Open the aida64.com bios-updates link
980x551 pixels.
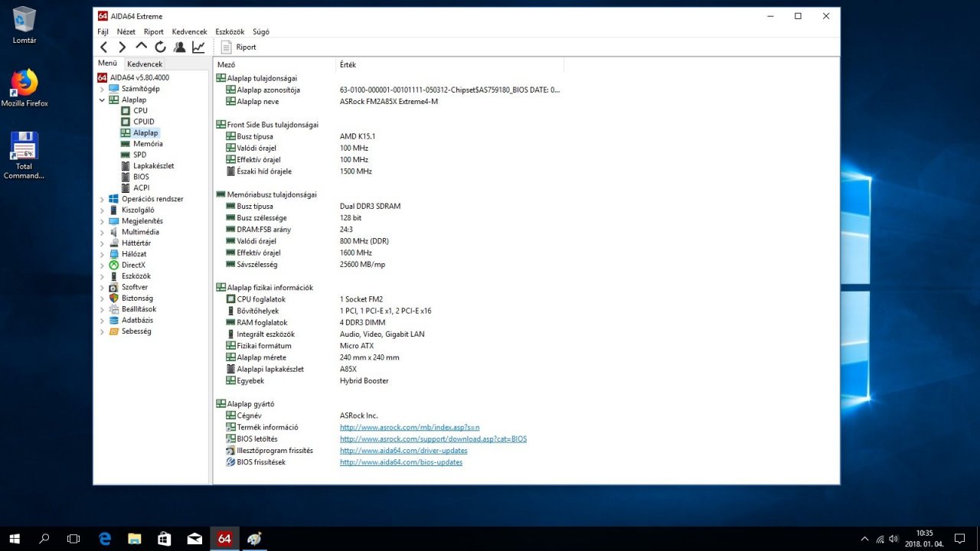click(401, 462)
